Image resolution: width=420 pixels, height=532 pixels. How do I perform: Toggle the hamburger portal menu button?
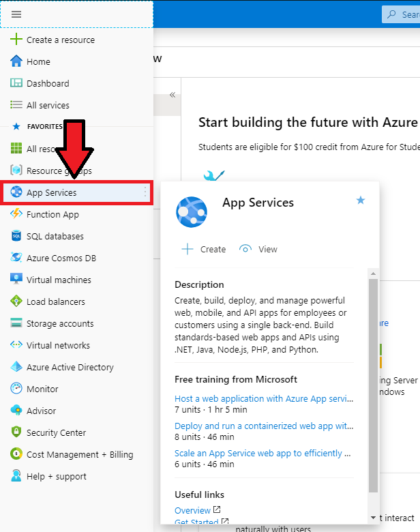click(x=16, y=14)
